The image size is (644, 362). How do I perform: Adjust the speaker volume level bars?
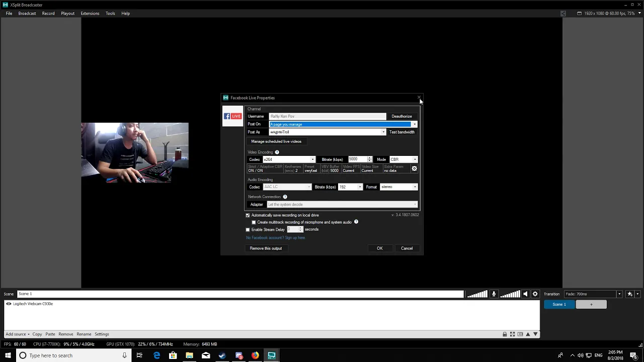point(510,294)
